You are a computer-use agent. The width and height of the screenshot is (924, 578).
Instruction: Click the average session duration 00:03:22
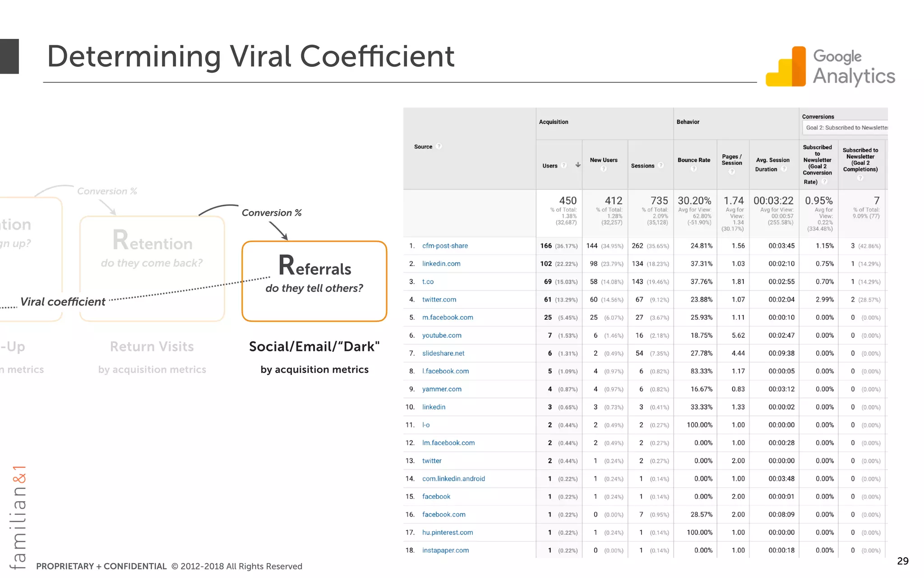773,200
